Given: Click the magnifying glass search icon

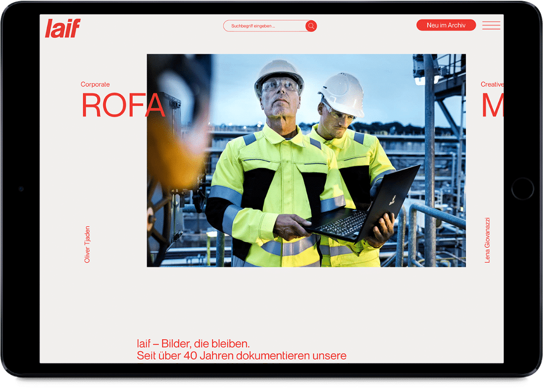Looking at the screenshot, I should pos(311,26).
